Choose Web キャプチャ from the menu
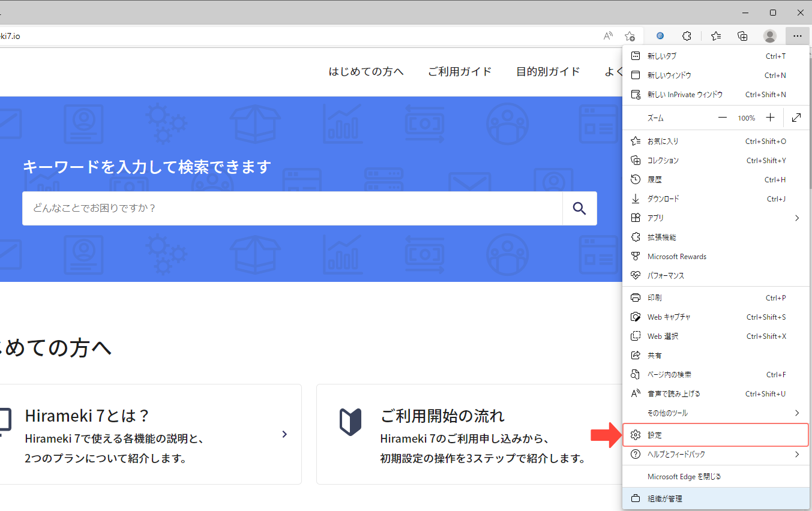Viewport: 812px width, 511px height. point(716,317)
